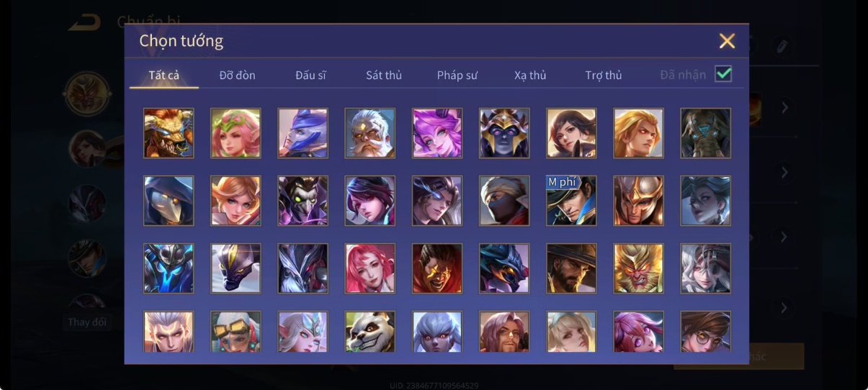Select the panda hero portrait

(x=370, y=332)
